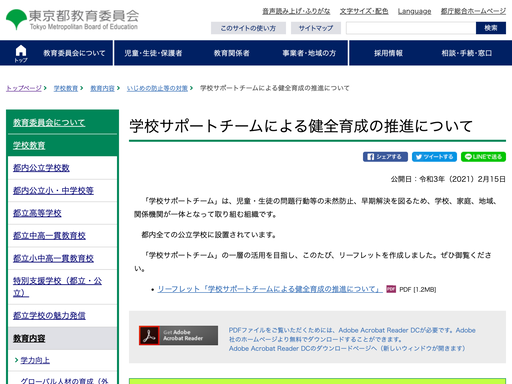
Task: Open the Language link
Action: tap(414, 11)
